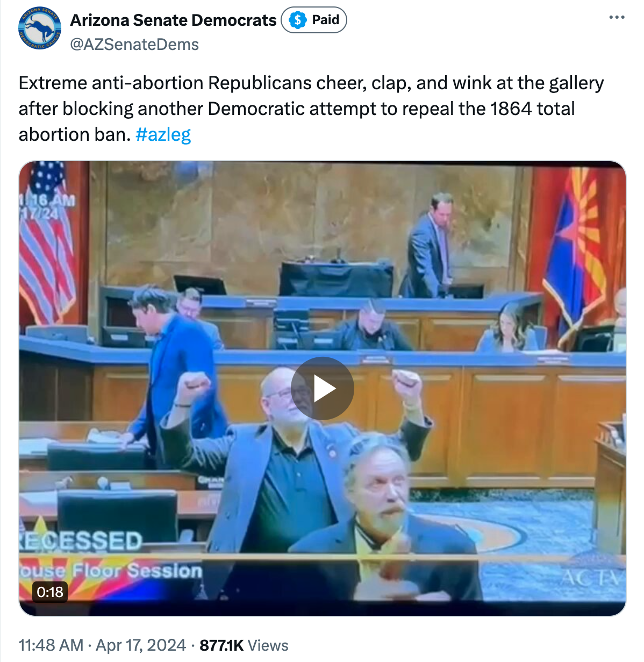Click the 0:18 video duration badge

coord(50,592)
